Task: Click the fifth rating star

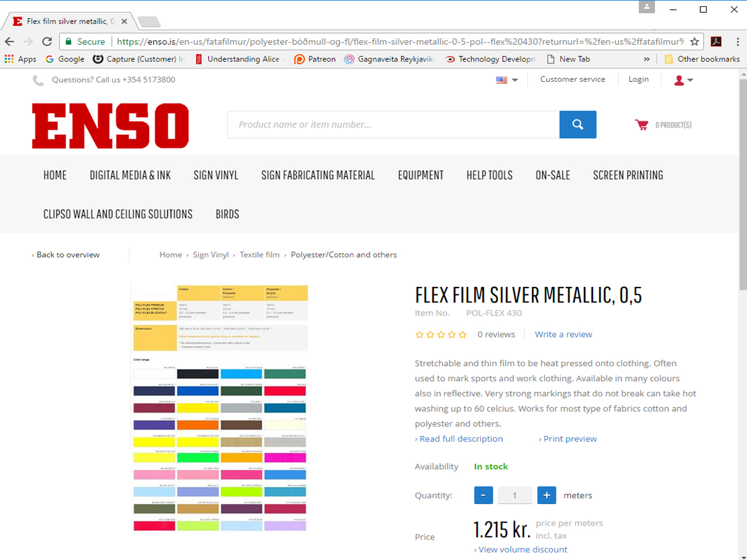Action: coord(462,335)
